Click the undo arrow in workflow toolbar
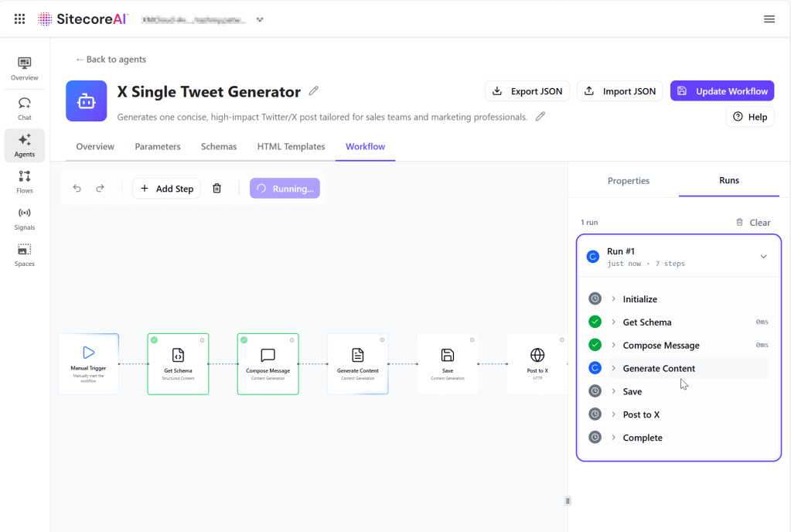 [77, 189]
